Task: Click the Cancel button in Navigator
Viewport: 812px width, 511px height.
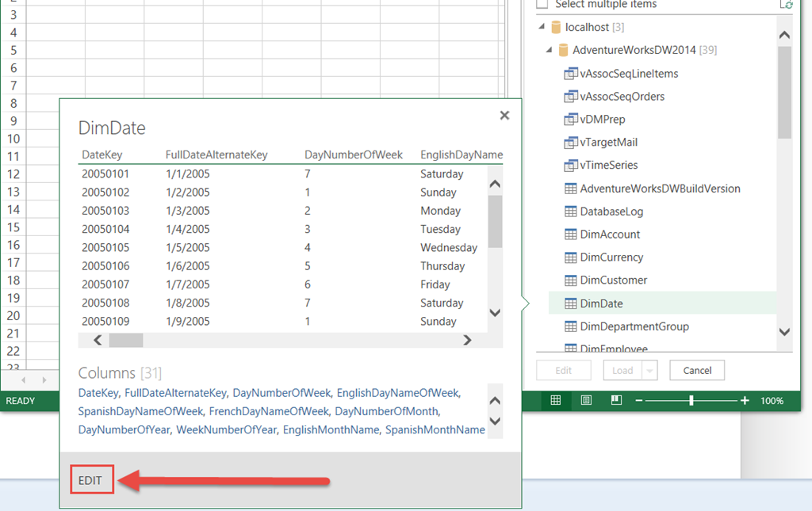Action: [x=697, y=370]
